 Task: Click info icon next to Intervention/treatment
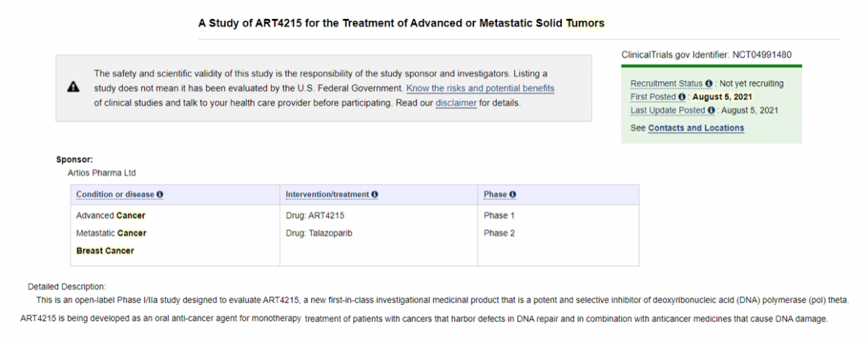point(375,195)
